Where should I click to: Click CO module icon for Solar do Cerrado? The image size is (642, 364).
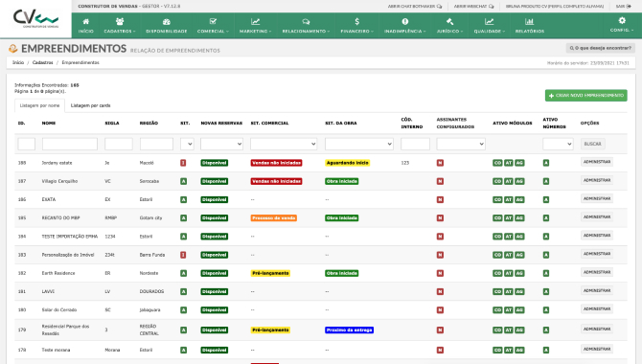click(497, 310)
